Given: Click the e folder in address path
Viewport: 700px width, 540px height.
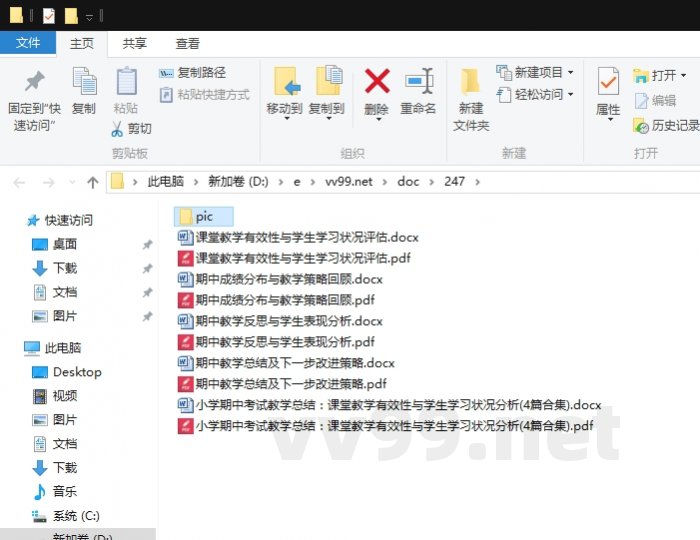Looking at the screenshot, I should (x=296, y=182).
